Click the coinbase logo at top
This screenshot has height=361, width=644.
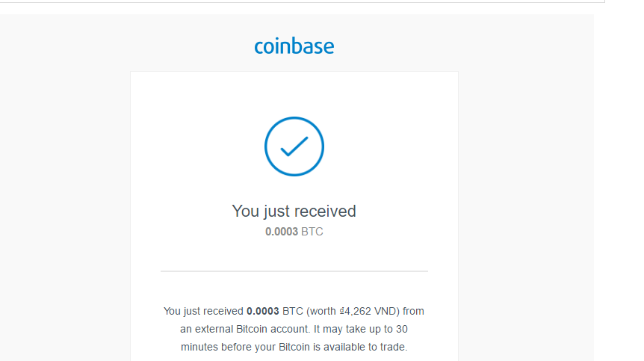point(294,46)
